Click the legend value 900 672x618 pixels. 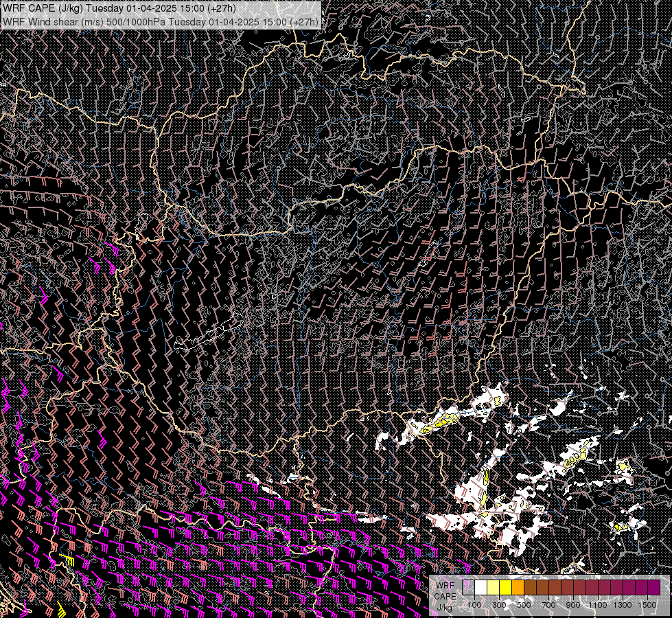click(573, 605)
